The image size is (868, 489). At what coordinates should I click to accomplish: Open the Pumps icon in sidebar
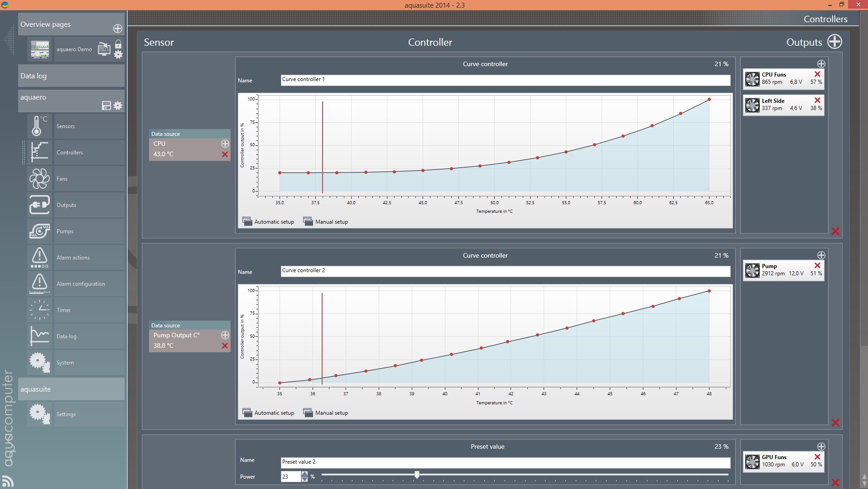click(x=39, y=231)
